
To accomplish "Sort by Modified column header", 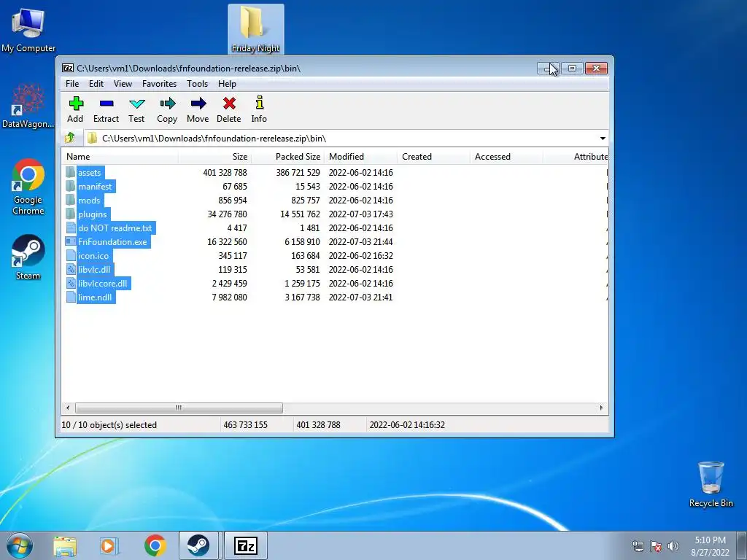I will pos(360,157).
